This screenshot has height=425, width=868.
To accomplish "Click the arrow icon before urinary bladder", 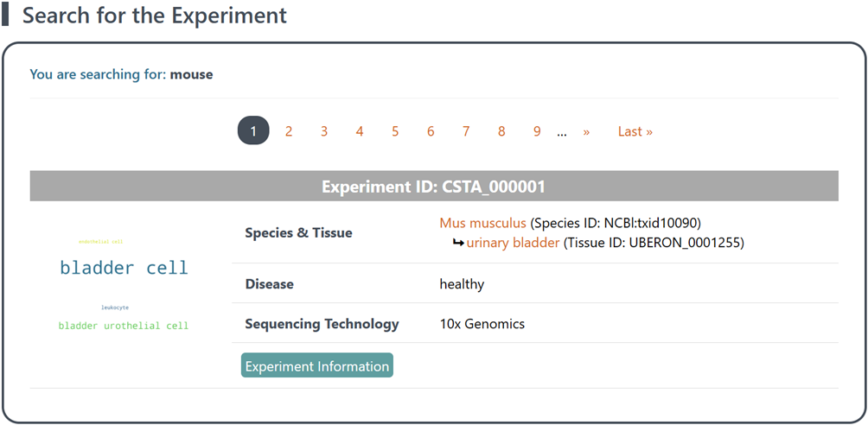I will tap(458, 243).
